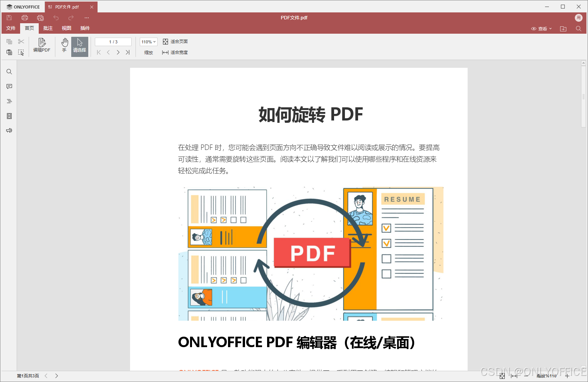Click the status bar fit page icon
588x382 pixels.
(502, 376)
